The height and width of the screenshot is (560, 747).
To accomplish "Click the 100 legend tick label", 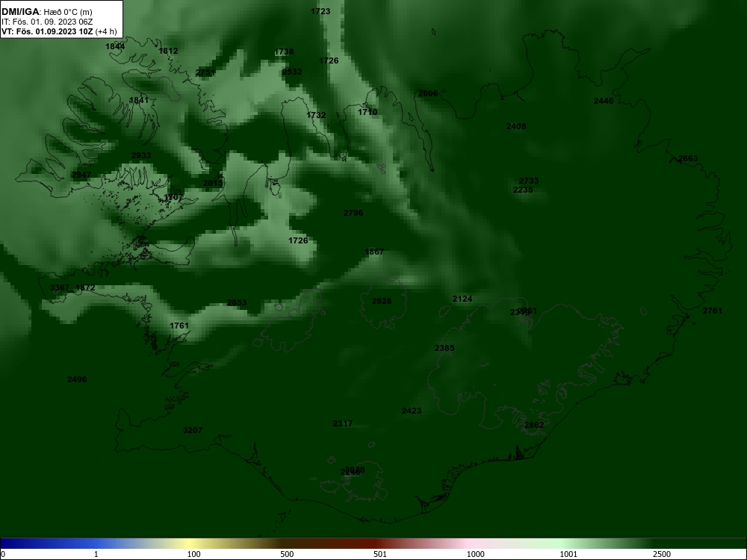I will click(x=193, y=554).
